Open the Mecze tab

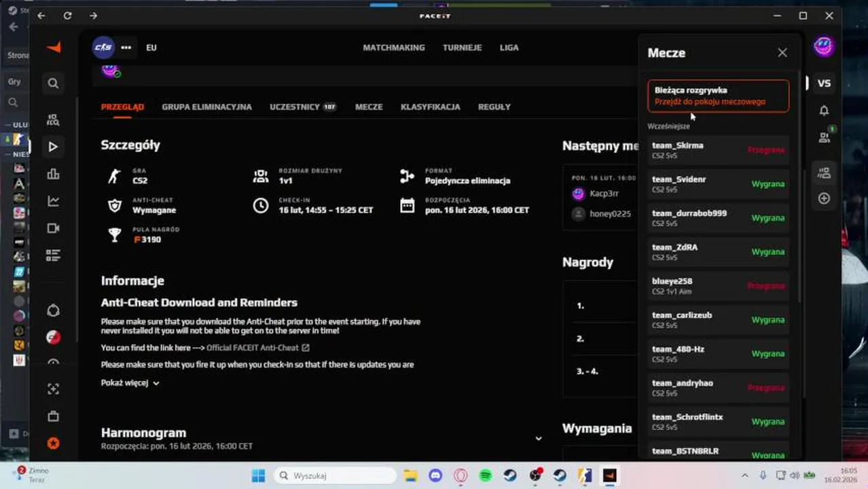(x=369, y=107)
